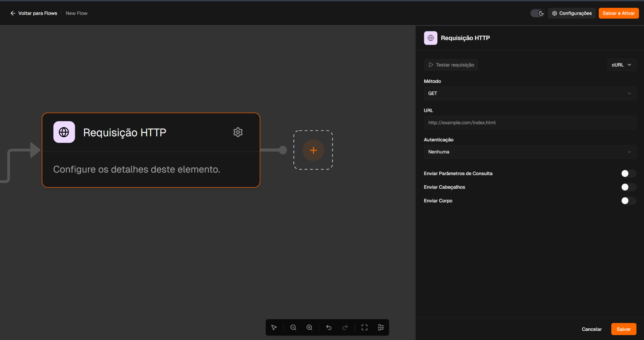Open the cURL dropdown

[622, 65]
